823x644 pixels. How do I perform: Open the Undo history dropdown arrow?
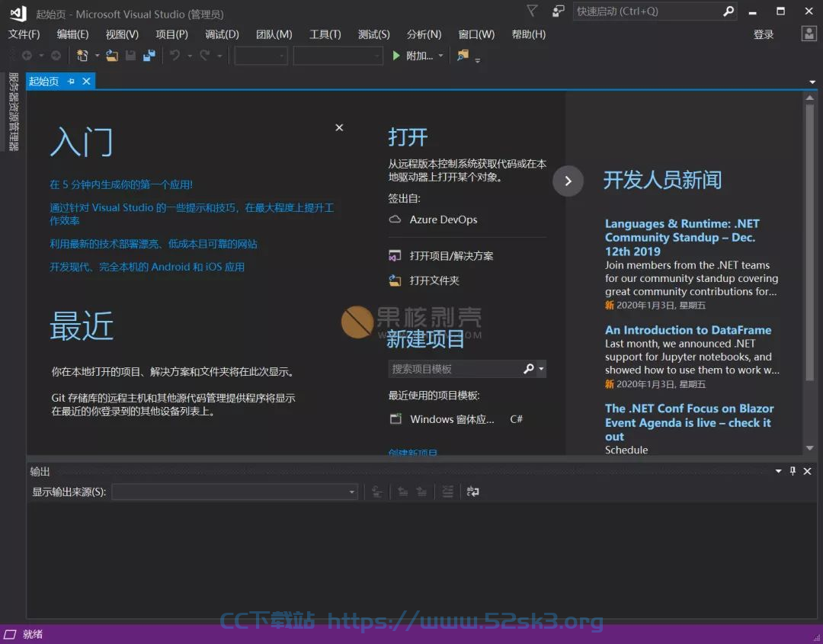click(x=190, y=55)
